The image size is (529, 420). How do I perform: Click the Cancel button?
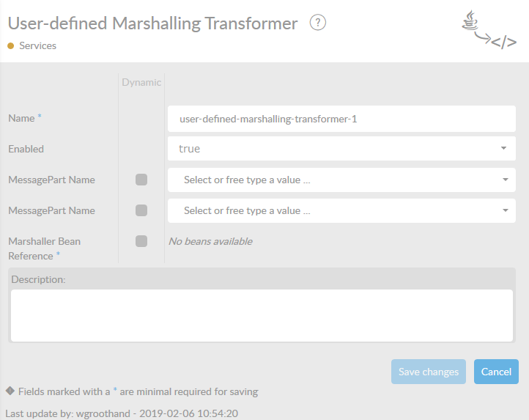(496, 372)
